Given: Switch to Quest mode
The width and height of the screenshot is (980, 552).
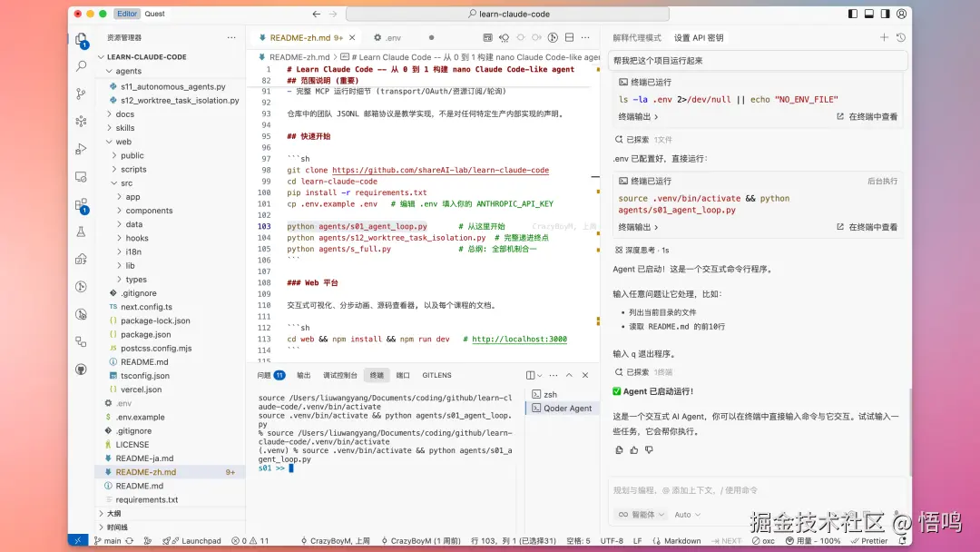Looking at the screenshot, I should (154, 14).
